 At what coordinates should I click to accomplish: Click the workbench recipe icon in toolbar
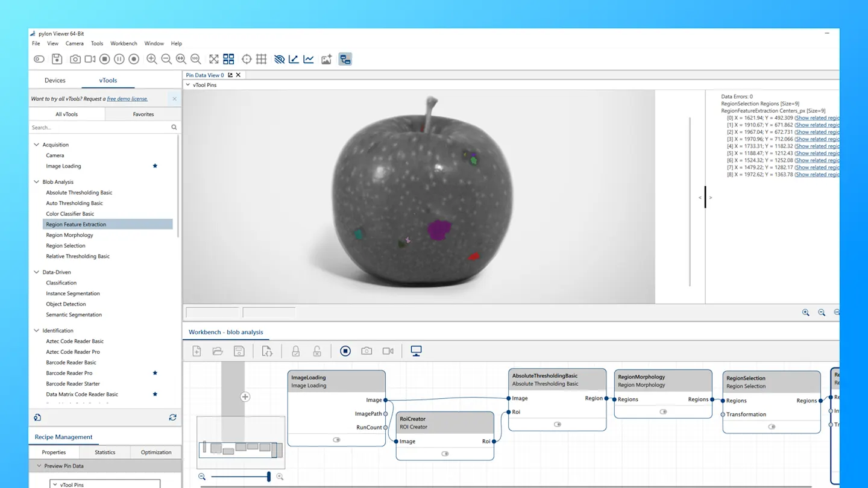tap(345, 59)
